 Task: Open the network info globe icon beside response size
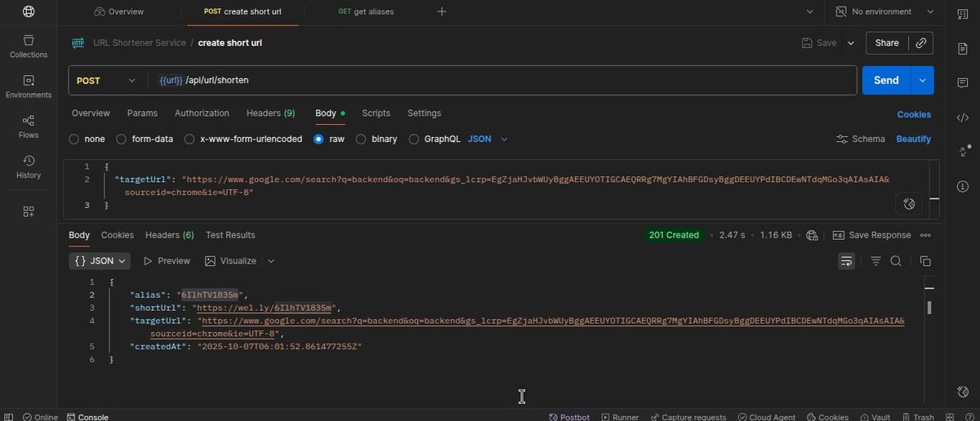[812, 235]
